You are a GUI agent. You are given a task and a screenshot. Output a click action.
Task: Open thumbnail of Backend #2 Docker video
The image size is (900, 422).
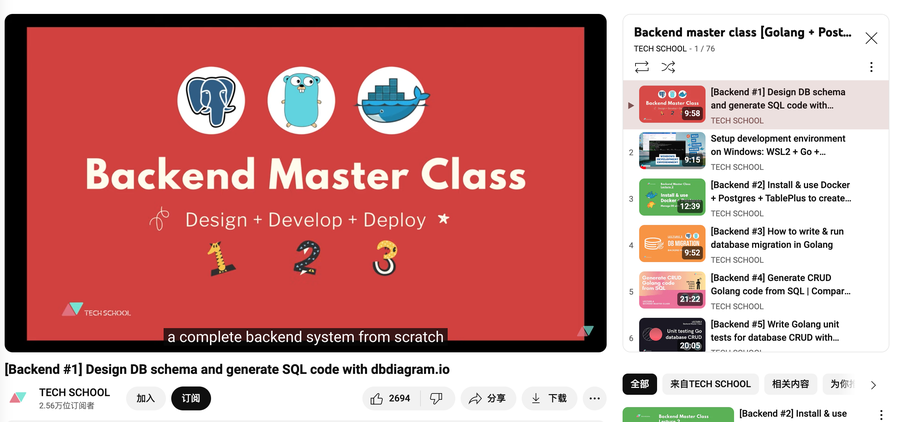click(x=672, y=198)
